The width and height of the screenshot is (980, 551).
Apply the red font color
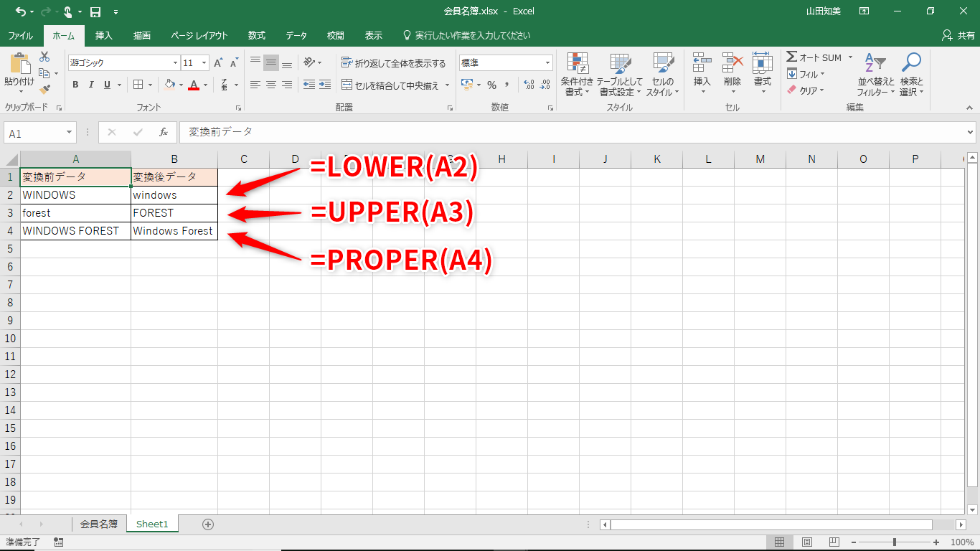coord(193,85)
